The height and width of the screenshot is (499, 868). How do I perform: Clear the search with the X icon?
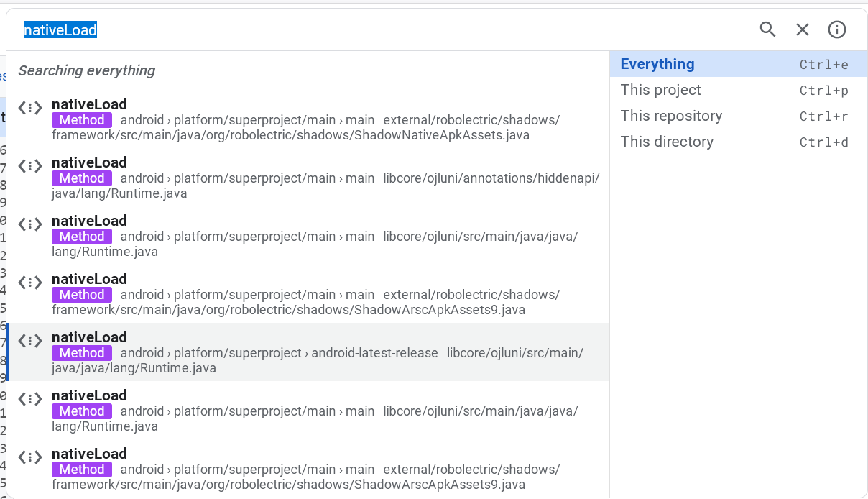point(802,29)
